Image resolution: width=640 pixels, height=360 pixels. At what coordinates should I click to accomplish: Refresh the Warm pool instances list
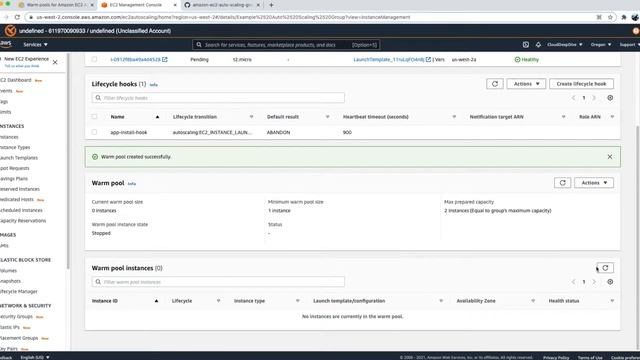click(605, 268)
